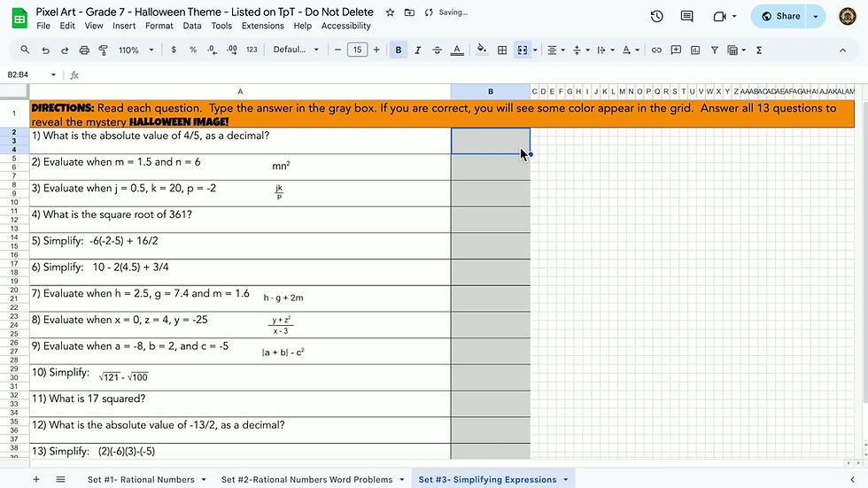Screen dimensions: 868x488
Task: Open horizontal align dropdown
Action: (x=556, y=50)
